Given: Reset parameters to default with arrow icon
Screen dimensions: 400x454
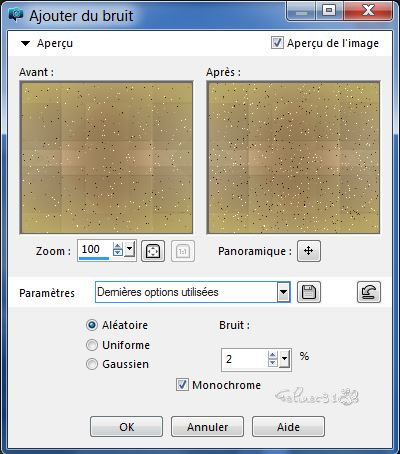Looking at the screenshot, I should click(x=369, y=292).
